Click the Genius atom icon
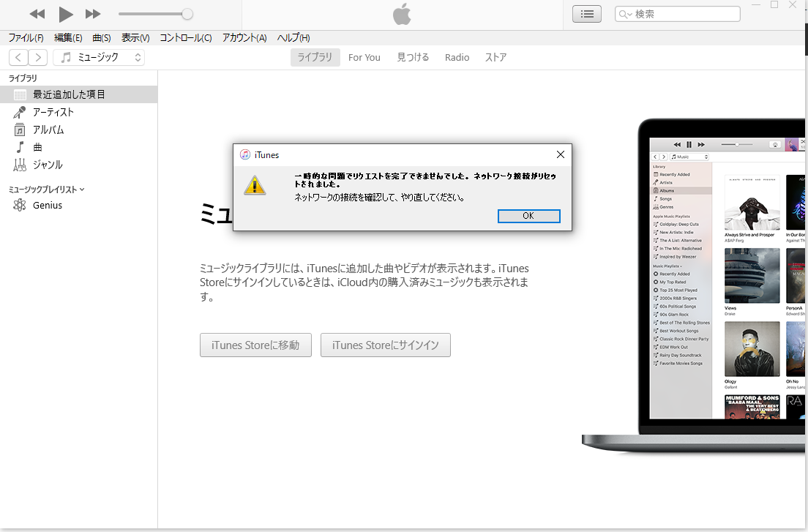The width and height of the screenshot is (808, 532). point(20,205)
